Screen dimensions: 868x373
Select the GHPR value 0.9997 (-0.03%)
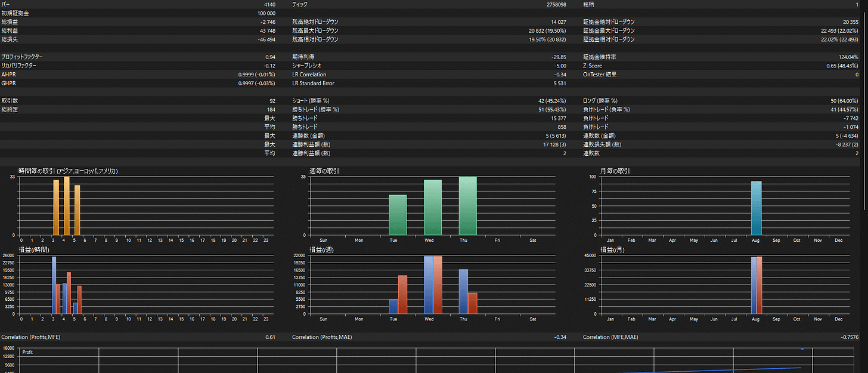[x=257, y=83]
